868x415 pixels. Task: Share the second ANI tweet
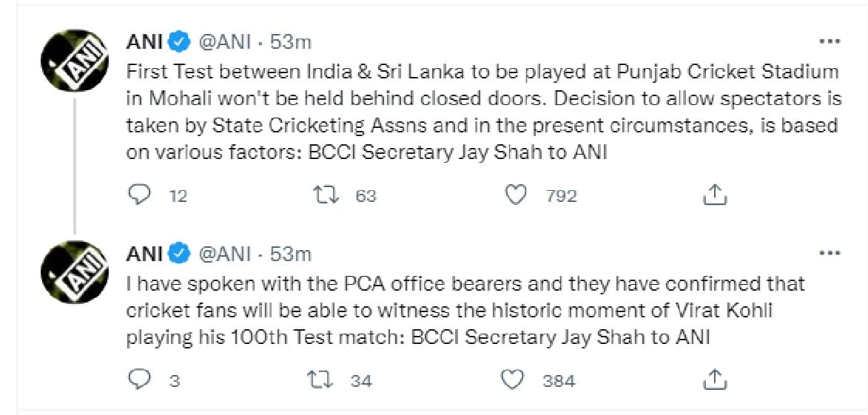click(x=714, y=380)
